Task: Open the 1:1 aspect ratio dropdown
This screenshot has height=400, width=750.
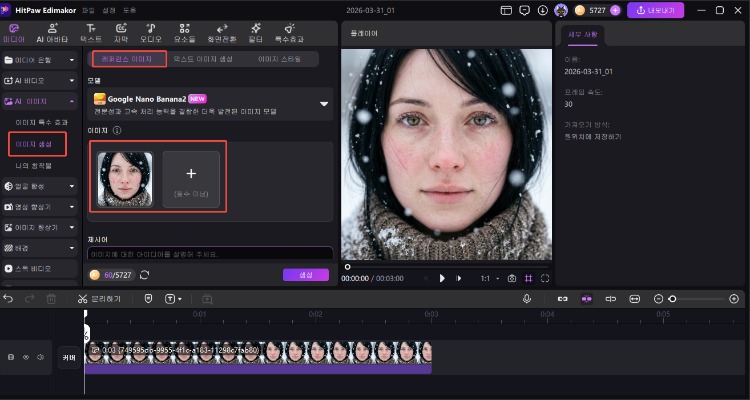Action: coord(488,278)
